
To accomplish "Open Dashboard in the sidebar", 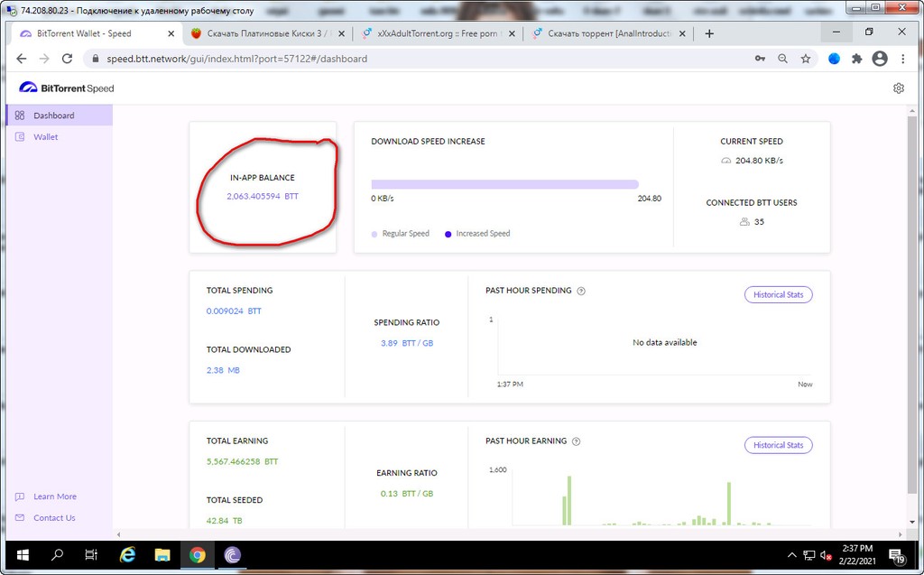I will pyautogui.click(x=60, y=115).
